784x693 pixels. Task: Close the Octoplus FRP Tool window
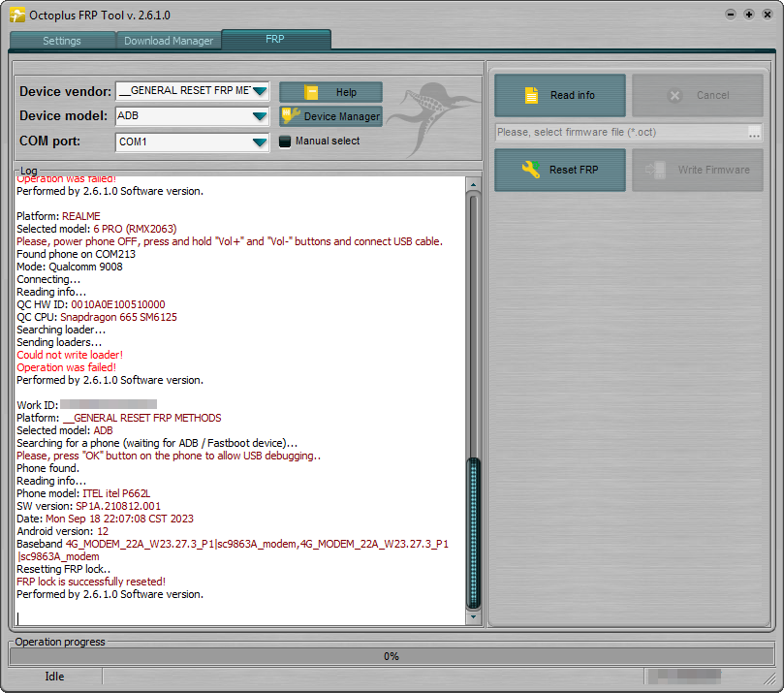[768, 15]
